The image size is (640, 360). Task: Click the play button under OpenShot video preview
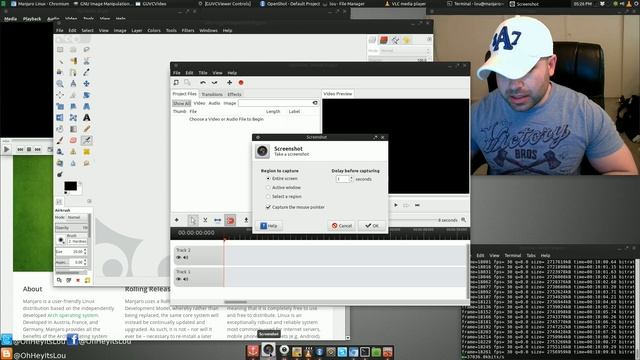coord(396,205)
